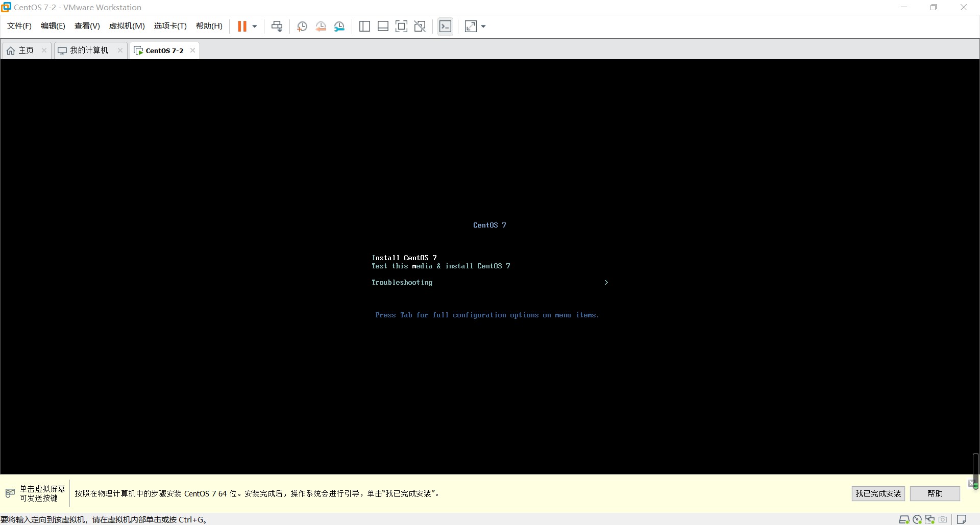This screenshot has width=980, height=525.
Task: Click the monitor icon on 我的计算机 tab
Action: (x=62, y=51)
